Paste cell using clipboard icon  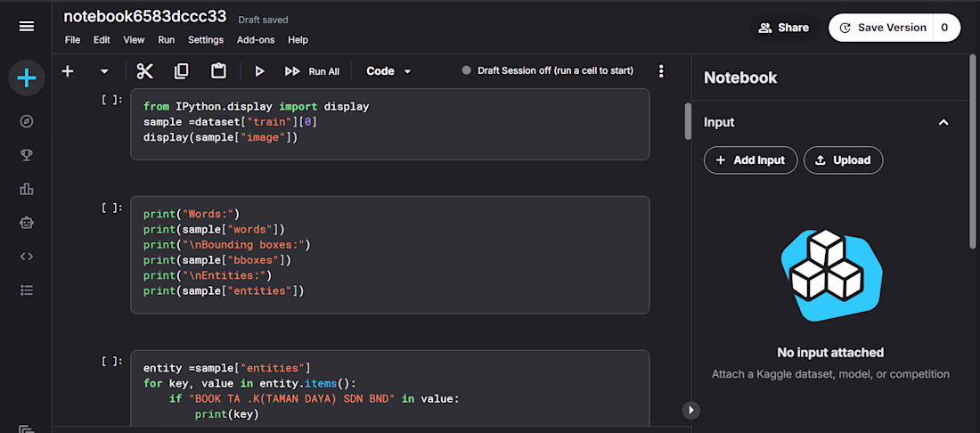point(218,71)
